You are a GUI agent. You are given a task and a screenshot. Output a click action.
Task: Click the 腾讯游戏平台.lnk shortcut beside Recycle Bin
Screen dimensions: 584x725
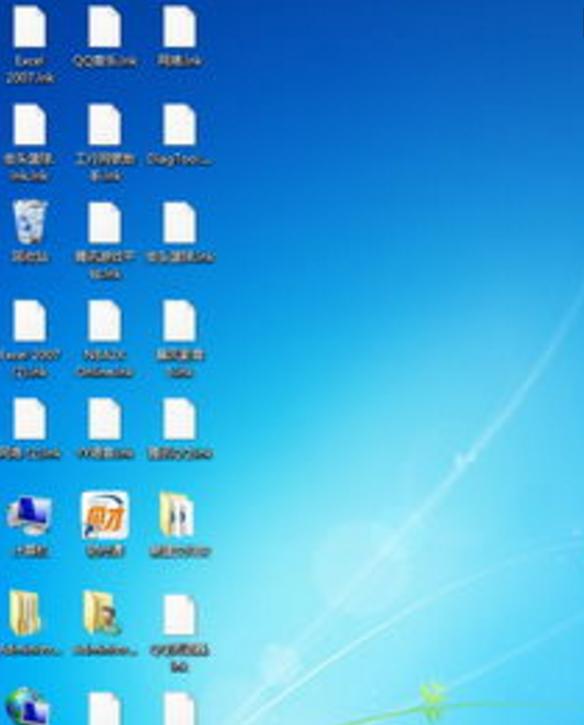coord(105,223)
